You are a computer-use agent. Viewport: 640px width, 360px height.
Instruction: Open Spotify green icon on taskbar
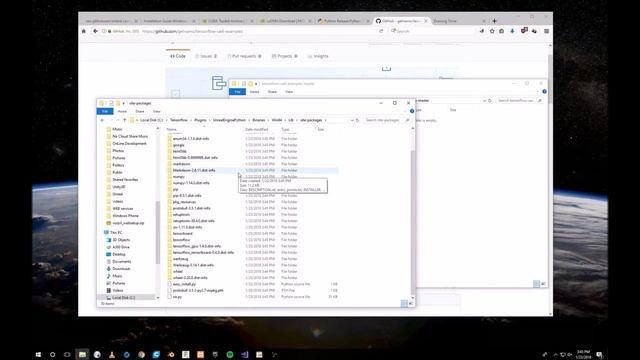[x=230, y=355]
